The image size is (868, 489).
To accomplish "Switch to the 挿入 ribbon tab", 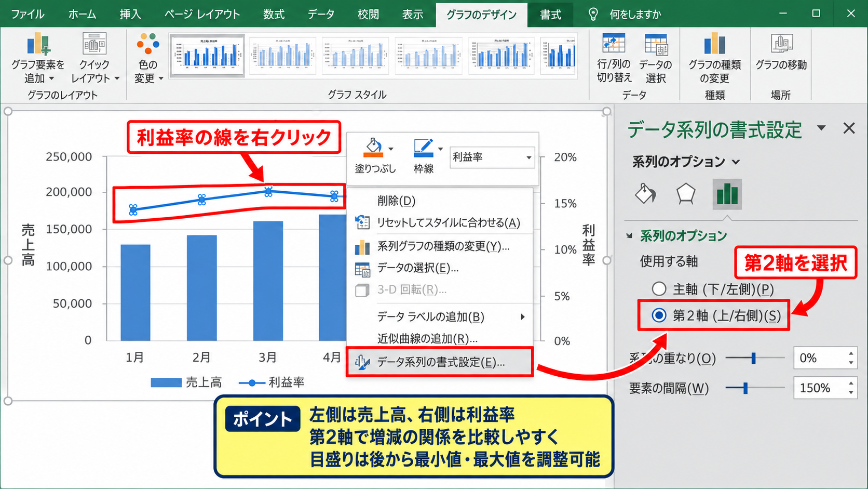I will [x=130, y=14].
